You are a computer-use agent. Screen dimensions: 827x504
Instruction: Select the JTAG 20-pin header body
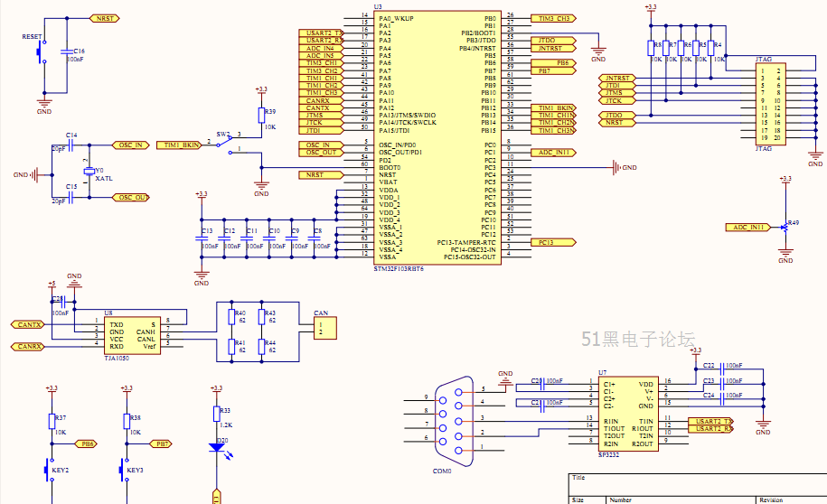click(x=771, y=105)
